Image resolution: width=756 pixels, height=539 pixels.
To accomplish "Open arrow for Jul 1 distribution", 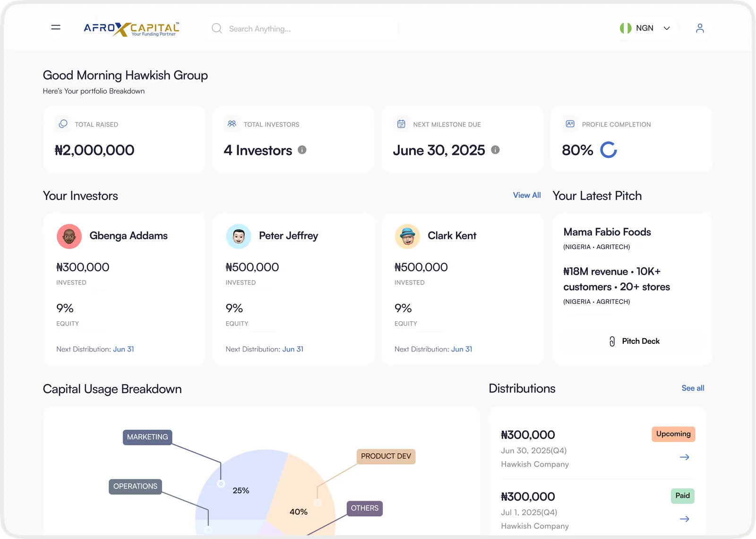I will [684, 519].
